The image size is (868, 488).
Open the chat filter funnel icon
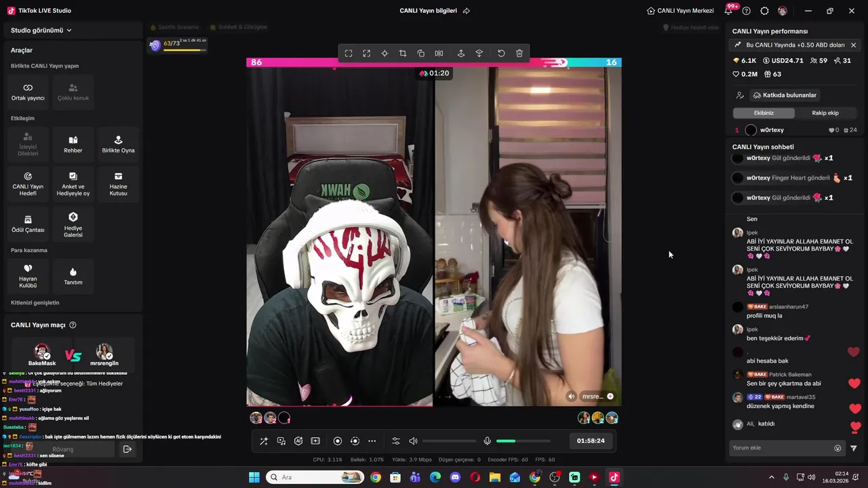pyautogui.click(x=854, y=448)
